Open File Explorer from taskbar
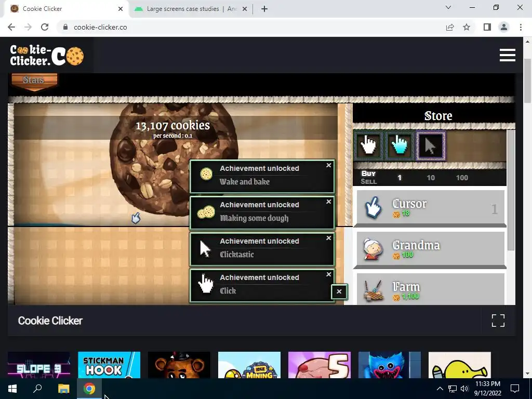The image size is (532, 399). [63, 389]
